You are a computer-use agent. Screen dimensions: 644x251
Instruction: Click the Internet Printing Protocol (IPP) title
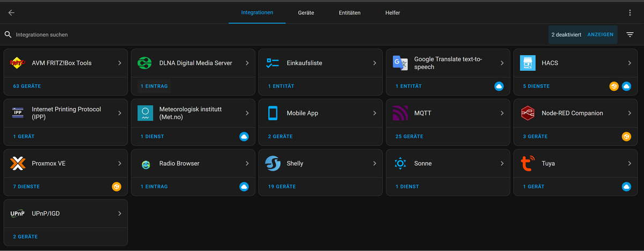coord(67,113)
